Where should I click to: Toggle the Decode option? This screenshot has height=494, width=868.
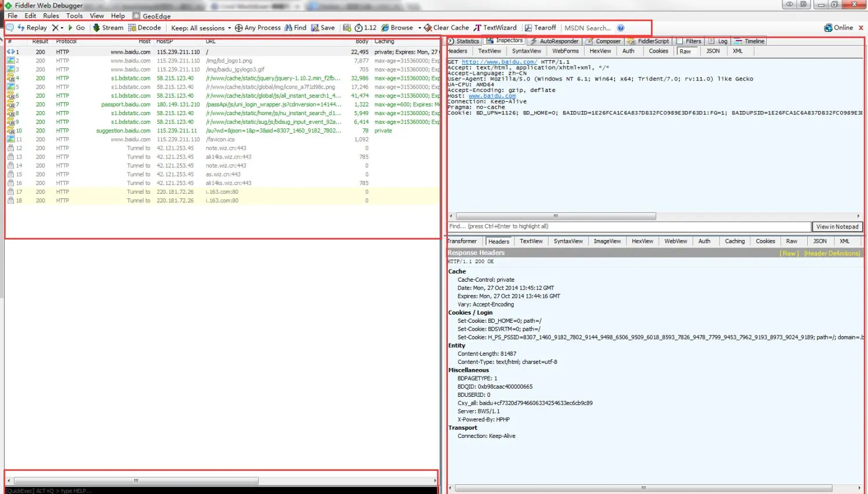145,28
